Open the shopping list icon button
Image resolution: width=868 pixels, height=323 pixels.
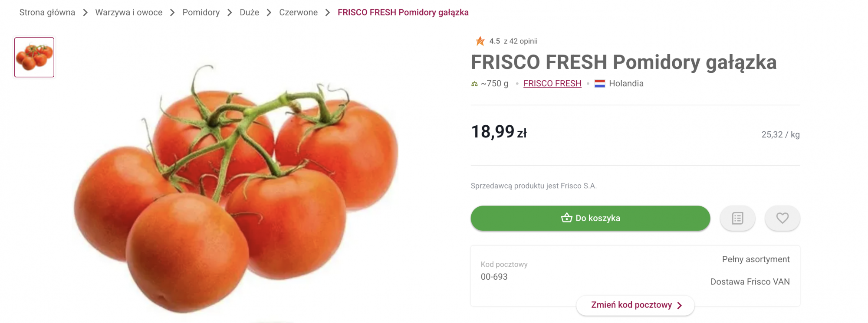[x=737, y=218]
